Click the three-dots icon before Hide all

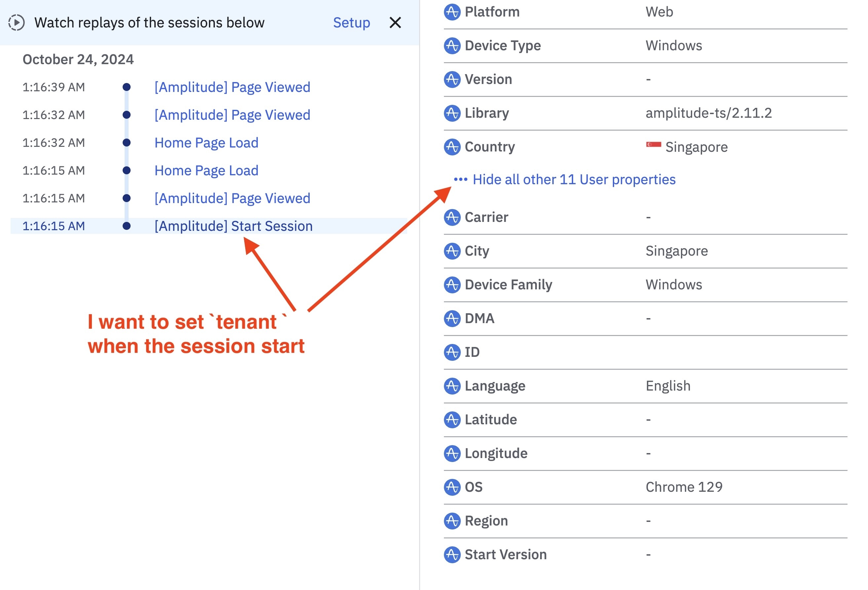click(460, 180)
